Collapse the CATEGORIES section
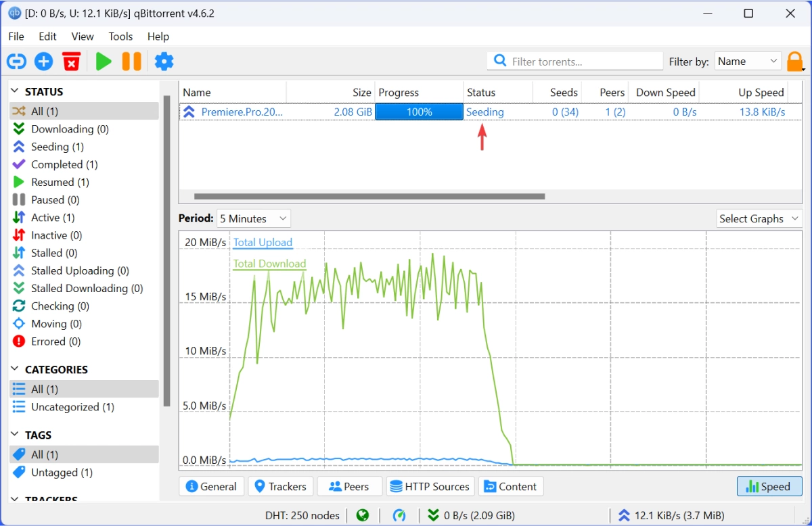The image size is (812, 526). point(15,369)
